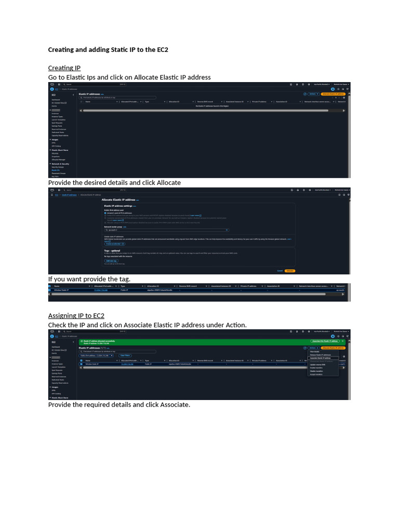Open table preferences gear in first screenshot
The height and width of the screenshot is (532, 399).
tap(344, 98)
